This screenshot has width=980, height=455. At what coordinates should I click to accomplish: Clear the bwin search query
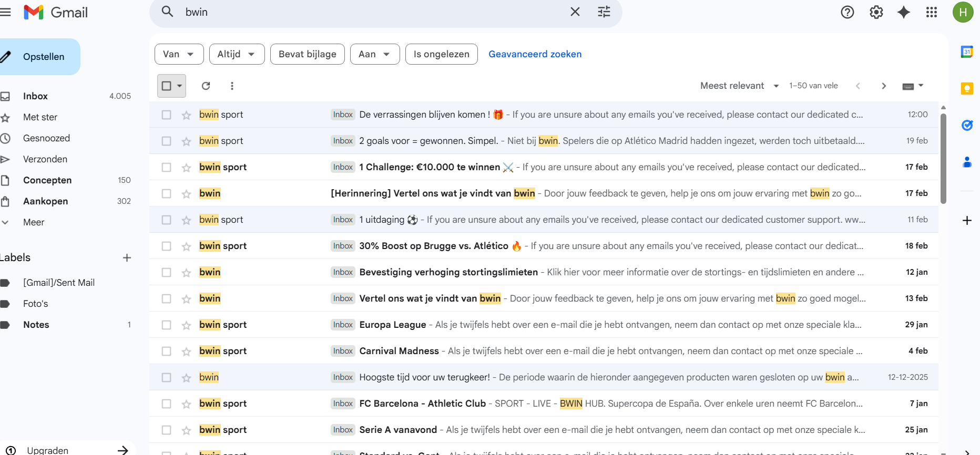coord(575,12)
